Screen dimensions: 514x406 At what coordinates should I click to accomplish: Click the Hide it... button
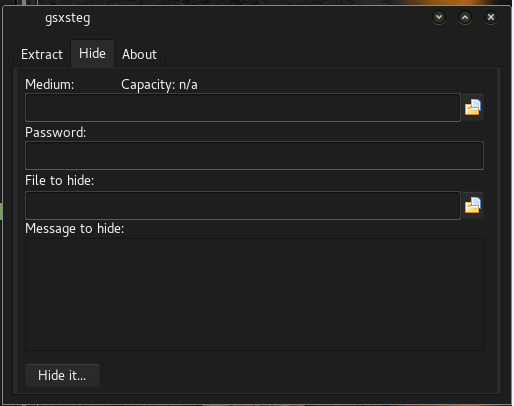coord(62,375)
